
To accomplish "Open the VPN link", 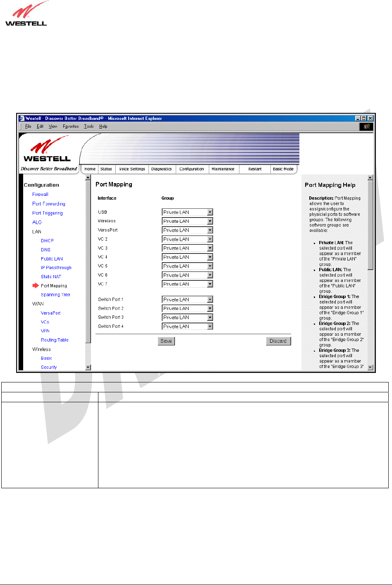I will click(x=45, y=331).
